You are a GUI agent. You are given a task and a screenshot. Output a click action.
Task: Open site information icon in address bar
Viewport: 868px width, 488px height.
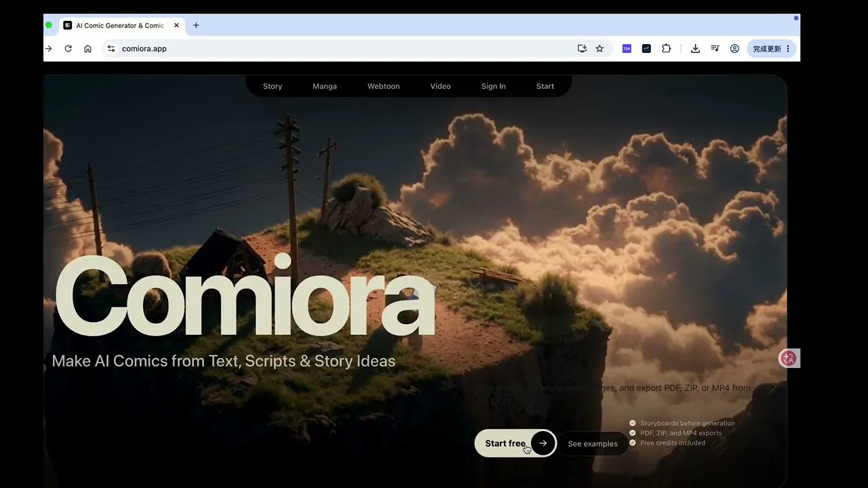(x=111, y=49)
